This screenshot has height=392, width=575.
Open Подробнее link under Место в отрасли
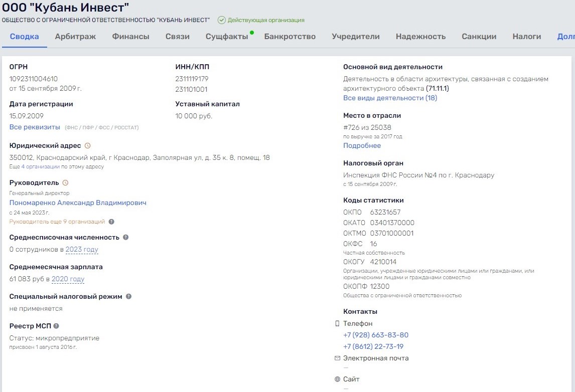(362, 146)
